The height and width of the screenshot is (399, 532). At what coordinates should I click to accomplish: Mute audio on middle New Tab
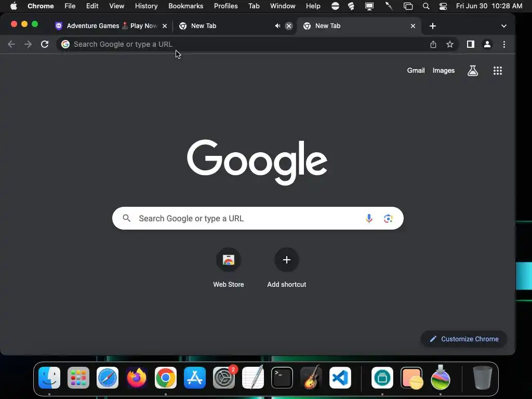point(277,26)
